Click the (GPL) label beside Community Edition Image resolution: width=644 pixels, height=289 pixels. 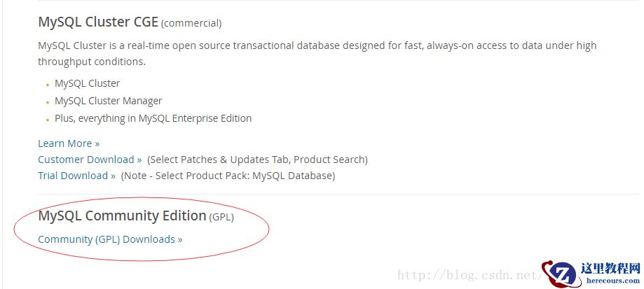click(221, 218)
